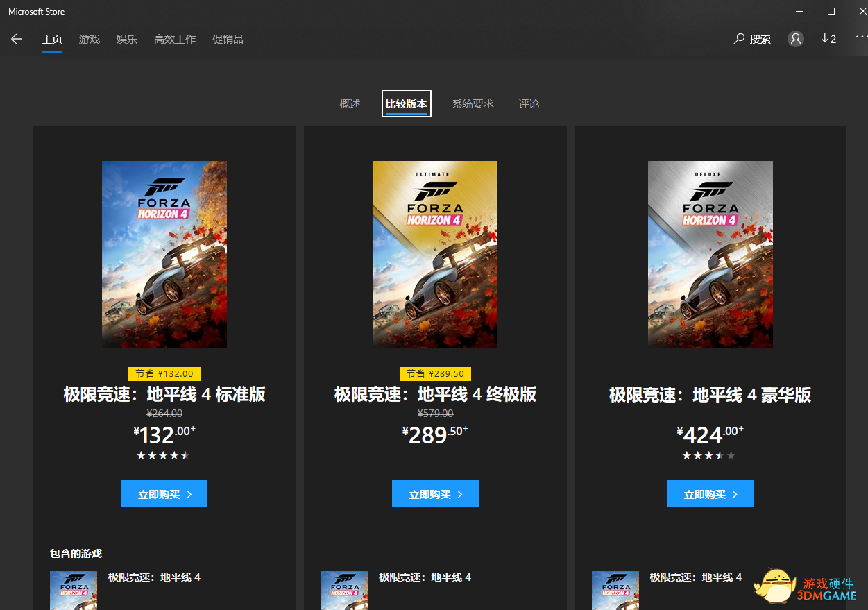Viewport: 868px width, 610px height.
Task: Open the See more ellipsis menu
Action: tap(860, 37)
